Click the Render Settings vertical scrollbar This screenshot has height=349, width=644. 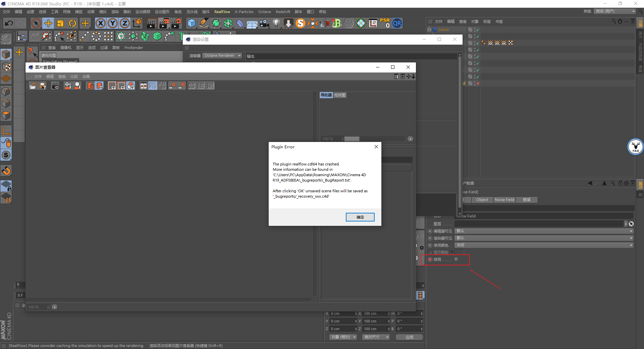click(x=460, y=134)
